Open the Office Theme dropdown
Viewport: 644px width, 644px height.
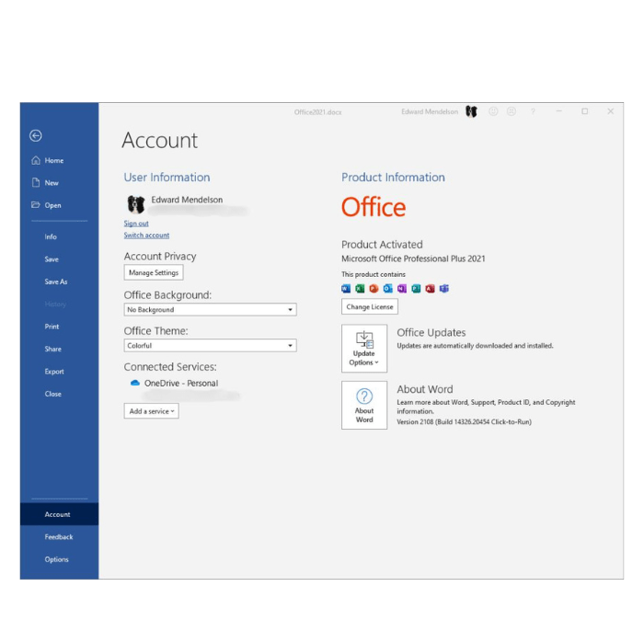tap(211, 345)
